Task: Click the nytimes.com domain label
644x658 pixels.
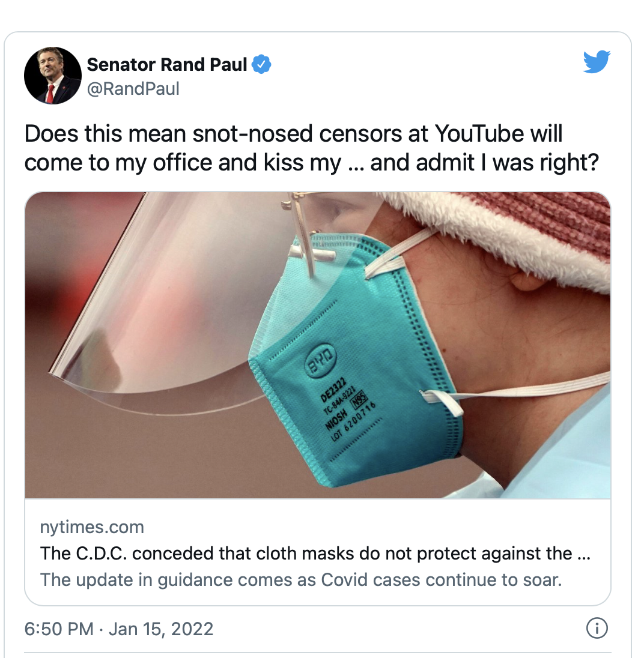Action: click(92, 527)
